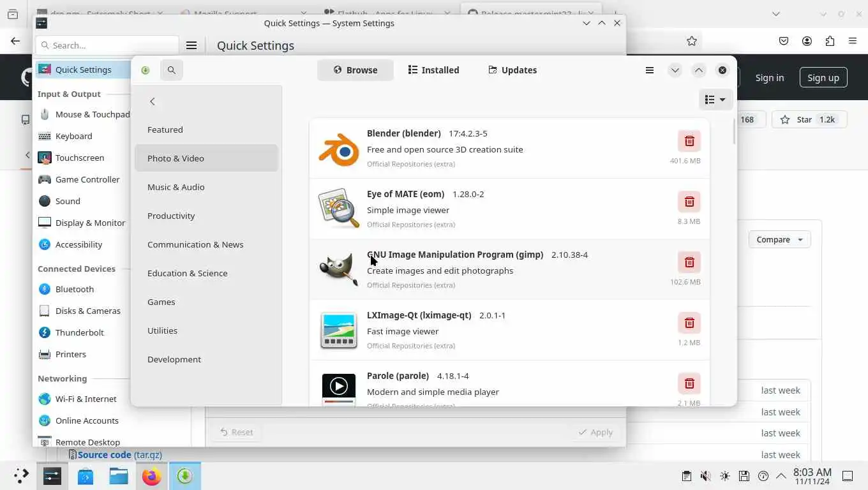The width and height of the screenshot is (868, 490).
Task: Remove Eye of MATE via trash icon
Action: [x=689, y=202]
